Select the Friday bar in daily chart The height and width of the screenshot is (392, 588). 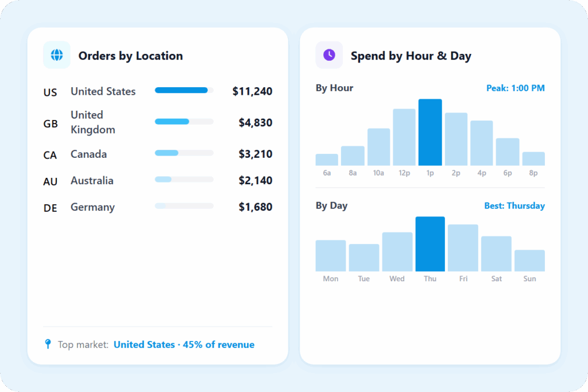[463, 248]
